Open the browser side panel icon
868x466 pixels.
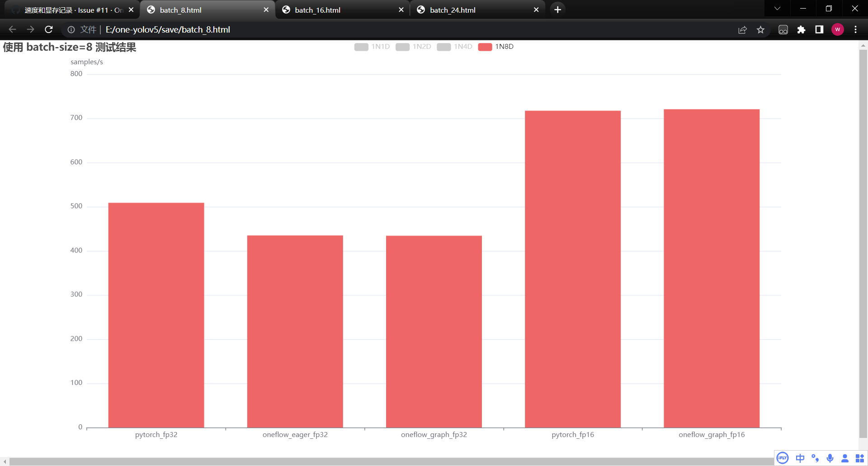coord(819,29)
